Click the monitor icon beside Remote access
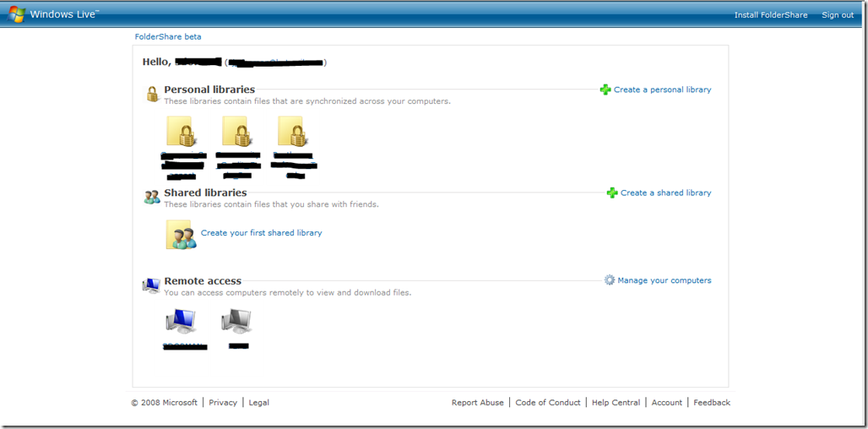This screenshot has height=429, width=868. tap(151, 285)
